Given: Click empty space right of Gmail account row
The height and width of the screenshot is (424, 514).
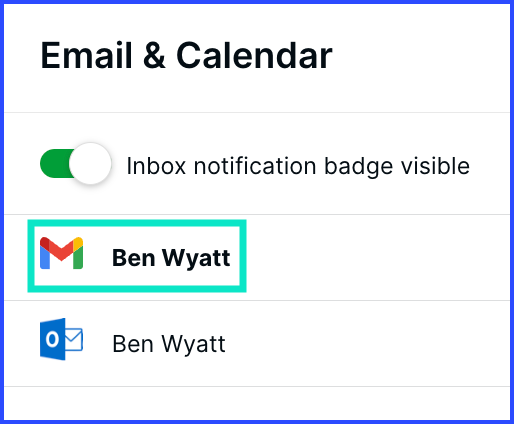Looking at the screenshot, I should [x=377, y=257].
